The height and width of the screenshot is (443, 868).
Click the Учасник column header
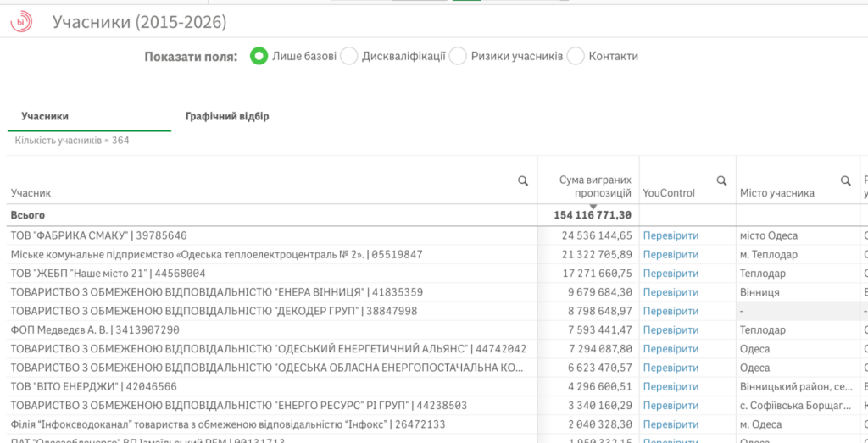click(x=31, y=193)
